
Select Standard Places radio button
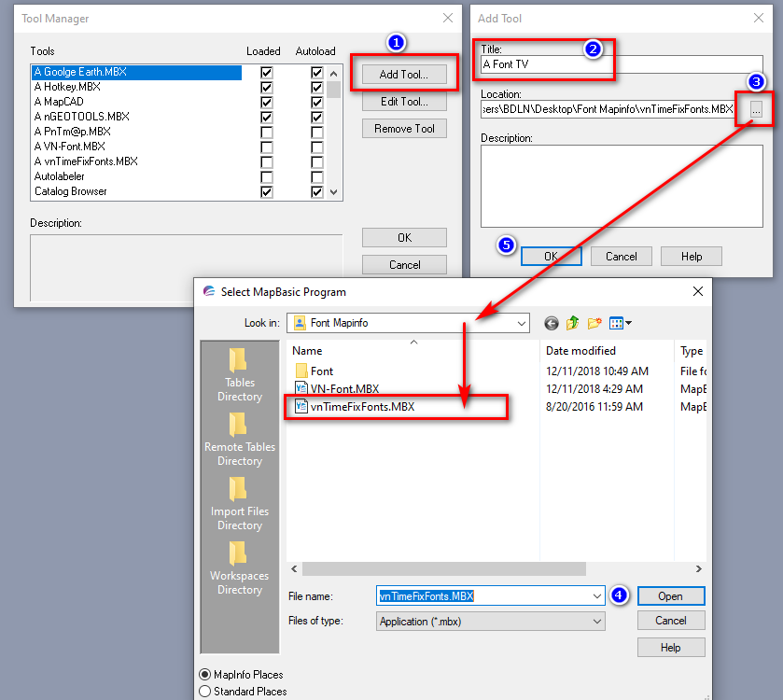[x=204, y=692]
